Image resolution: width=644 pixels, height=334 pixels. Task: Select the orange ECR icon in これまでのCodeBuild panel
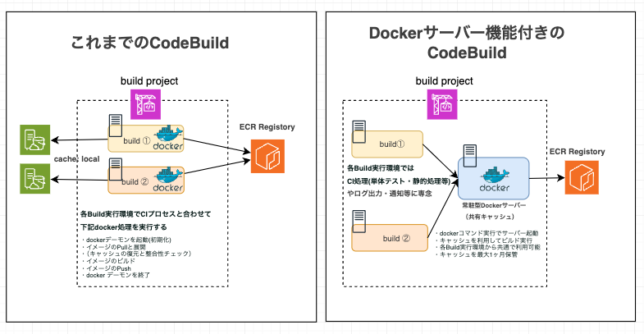point(267,156)
